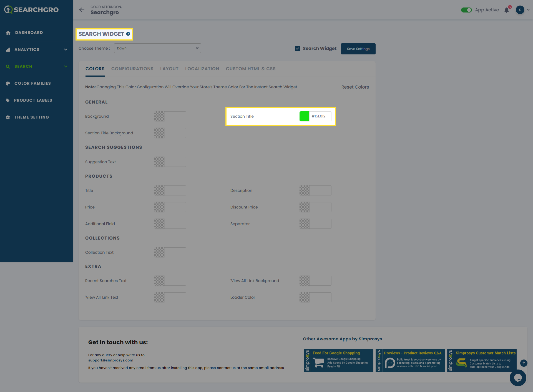Open the chat bubble support widget
This screenshot has height=392, width=533.
click(518, 378)
